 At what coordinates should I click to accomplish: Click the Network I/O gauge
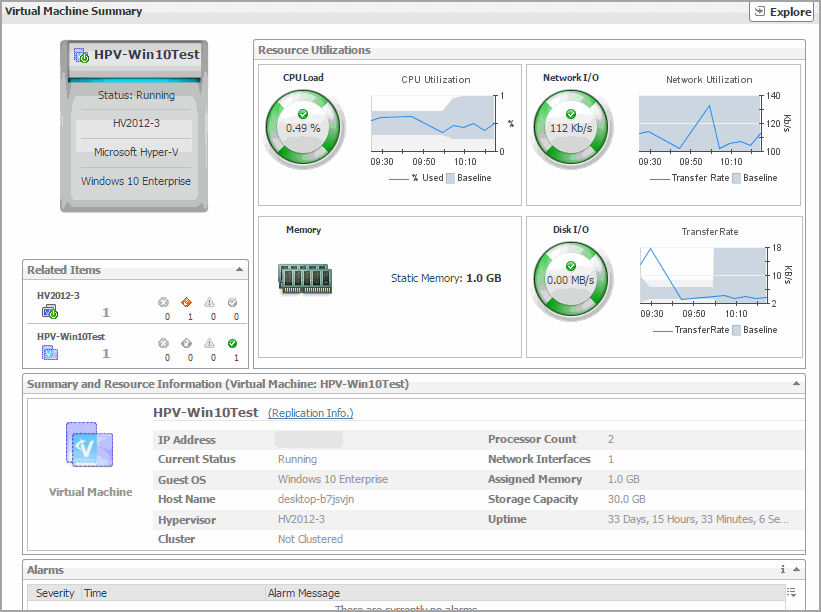tap(571, 127)
